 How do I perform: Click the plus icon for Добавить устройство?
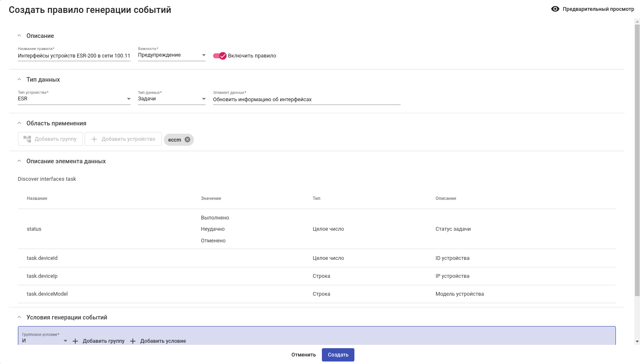pos(94,139)
